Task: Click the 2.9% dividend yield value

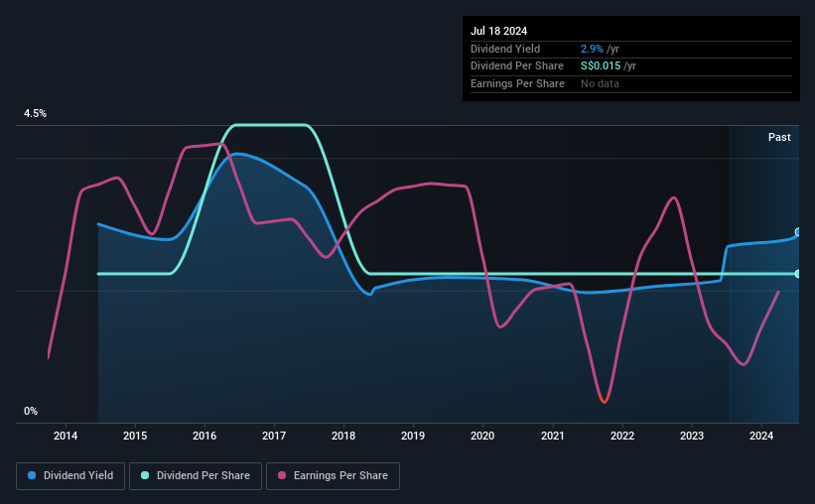Action: coord(592,49)
